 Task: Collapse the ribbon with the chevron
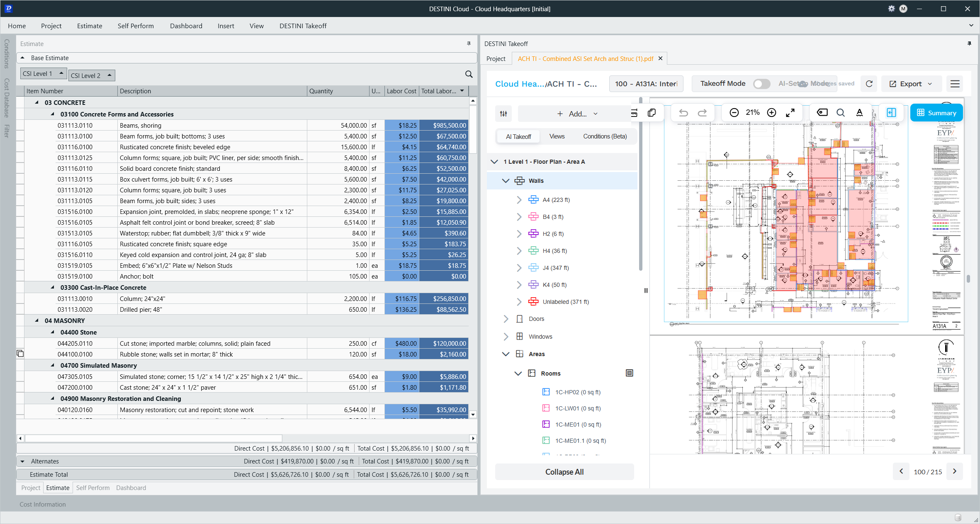click(x=971, y=25)
